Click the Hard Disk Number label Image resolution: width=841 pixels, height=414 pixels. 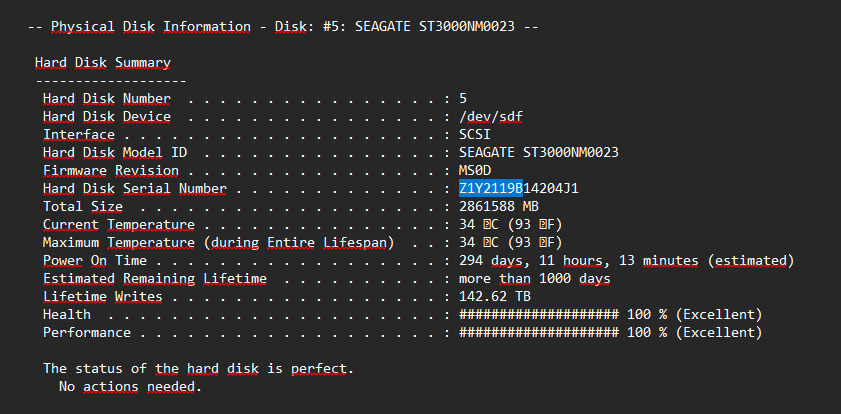point(106,99)
